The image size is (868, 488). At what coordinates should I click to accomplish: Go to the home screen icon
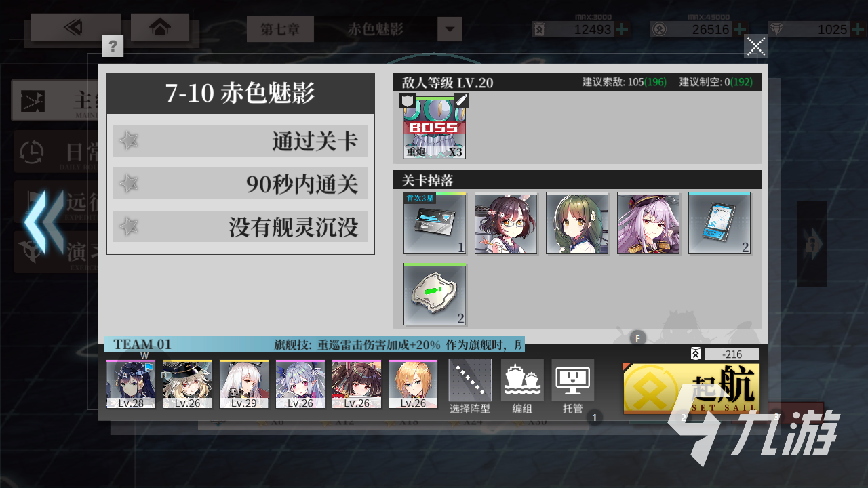[x=160, y=28]
